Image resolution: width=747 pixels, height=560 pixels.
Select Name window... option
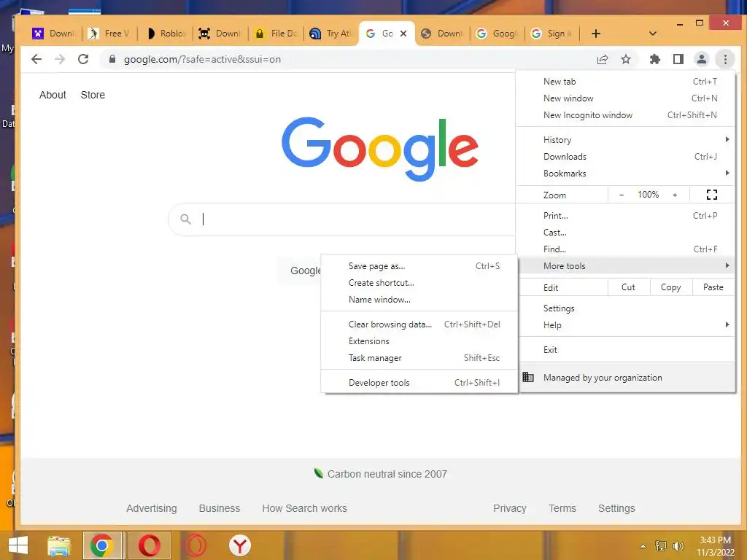pyautogui.click(x=419, y=300)
